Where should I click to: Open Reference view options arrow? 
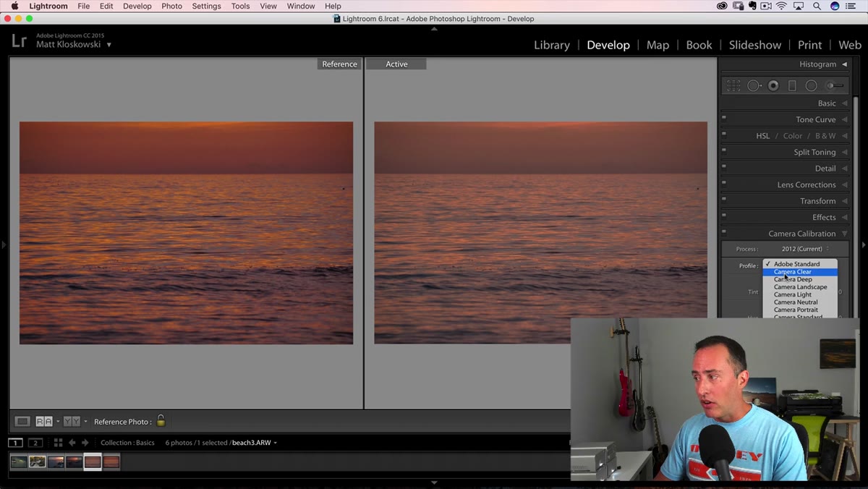coord(58,422)
